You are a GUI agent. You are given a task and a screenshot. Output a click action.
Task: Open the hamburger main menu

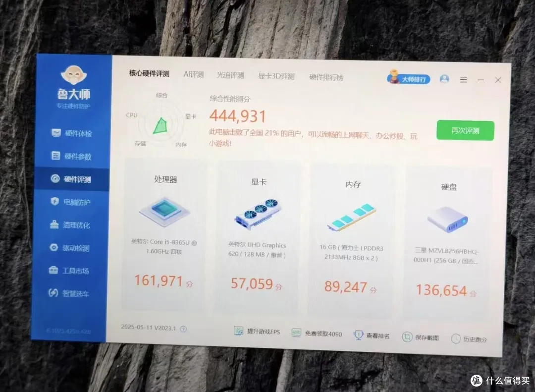click(463, 80)
